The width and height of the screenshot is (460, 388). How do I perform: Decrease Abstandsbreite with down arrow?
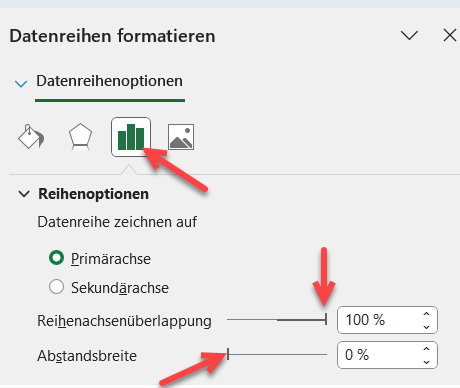click(x=426, y=362)
